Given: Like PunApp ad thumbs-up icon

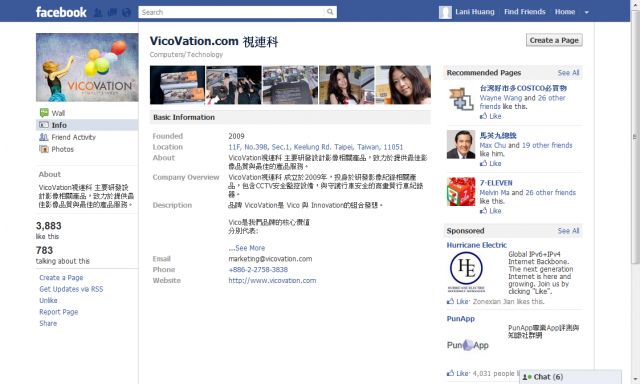Looking at the screenshot, I should click(x=450, y=373).
